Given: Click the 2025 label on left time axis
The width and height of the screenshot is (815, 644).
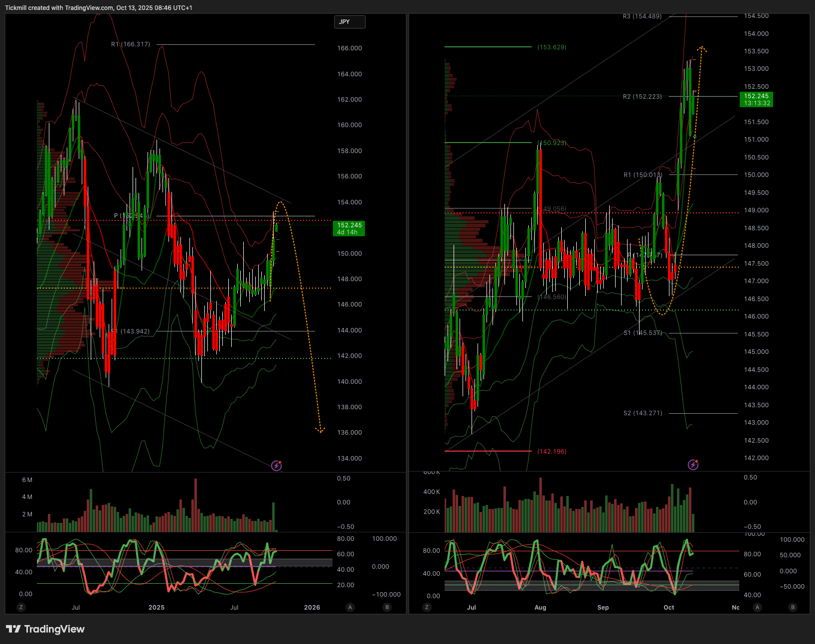Looking at the screenshot, I should click(x=157, y=607).
